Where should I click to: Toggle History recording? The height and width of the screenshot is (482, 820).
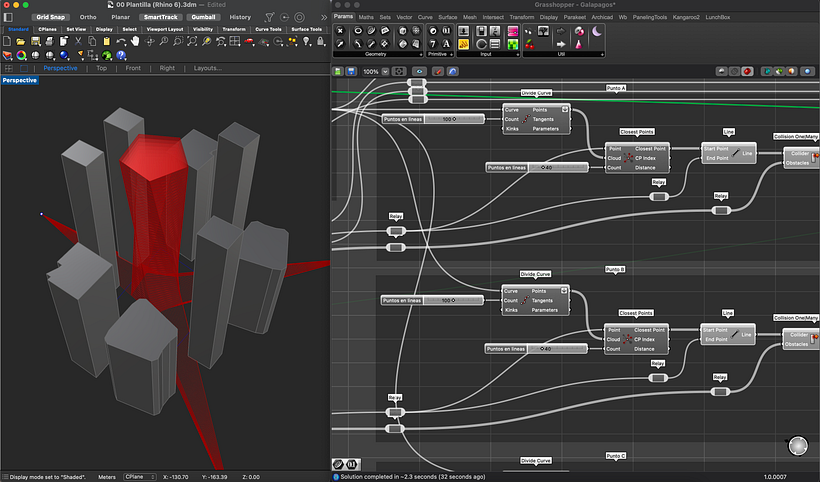click(x=240, y=17)
